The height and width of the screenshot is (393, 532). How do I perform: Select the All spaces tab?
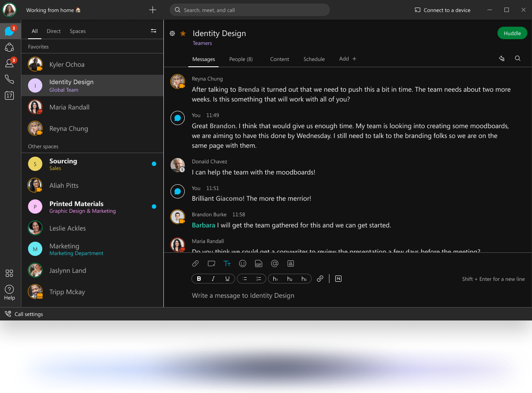pyautogui.click(x=35, y=31)
